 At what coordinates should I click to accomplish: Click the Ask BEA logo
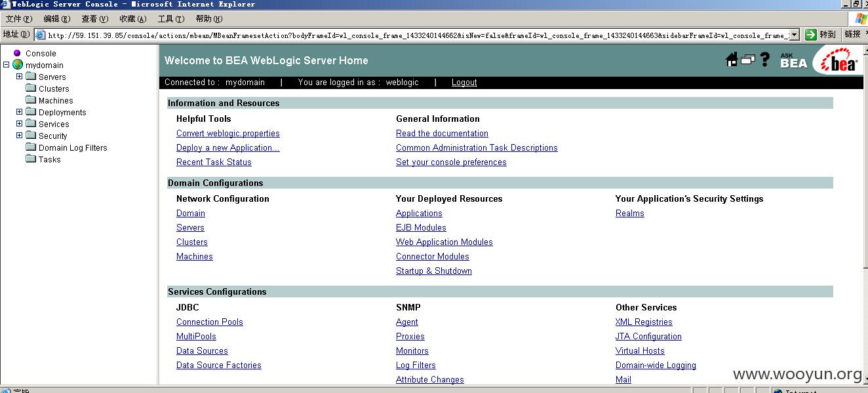[793, 61]
